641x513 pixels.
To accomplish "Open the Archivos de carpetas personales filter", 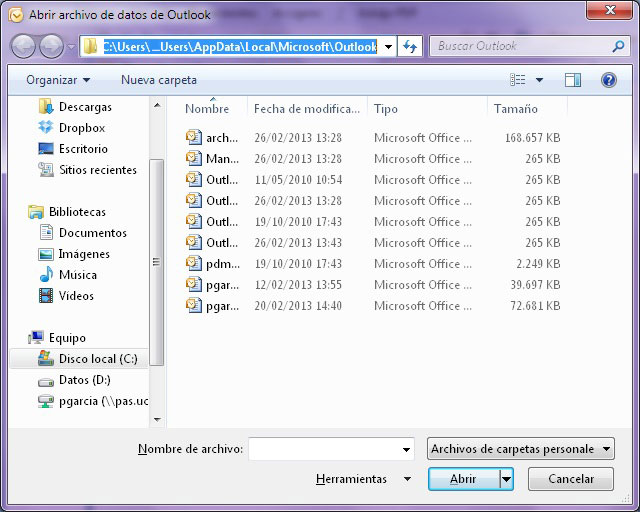I will pyautogui.click(x=520, y=449).
